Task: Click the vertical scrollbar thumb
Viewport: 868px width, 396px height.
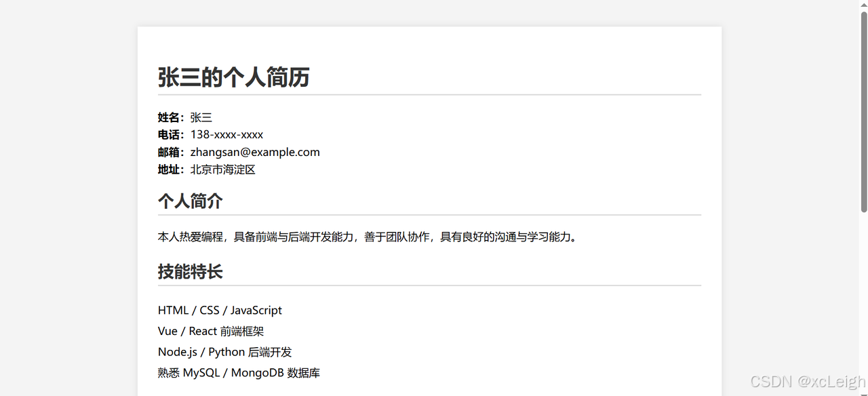Action: point(864,112)
